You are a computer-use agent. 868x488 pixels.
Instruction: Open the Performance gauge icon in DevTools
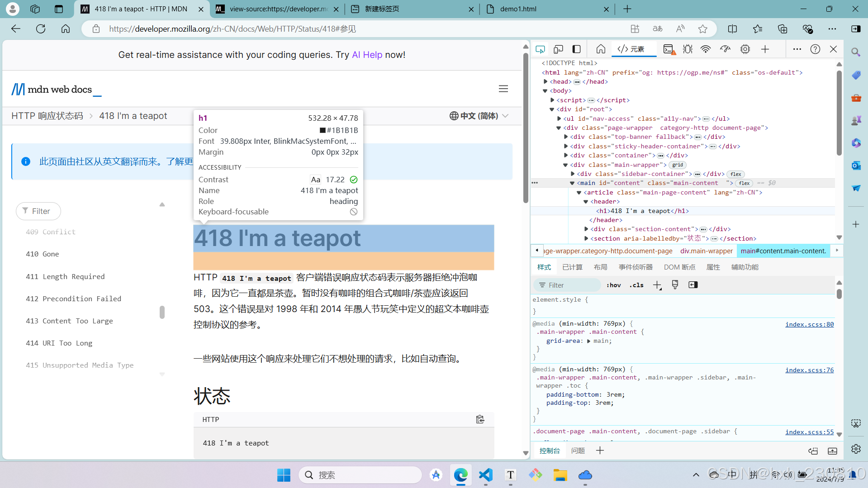coord(726,49)
